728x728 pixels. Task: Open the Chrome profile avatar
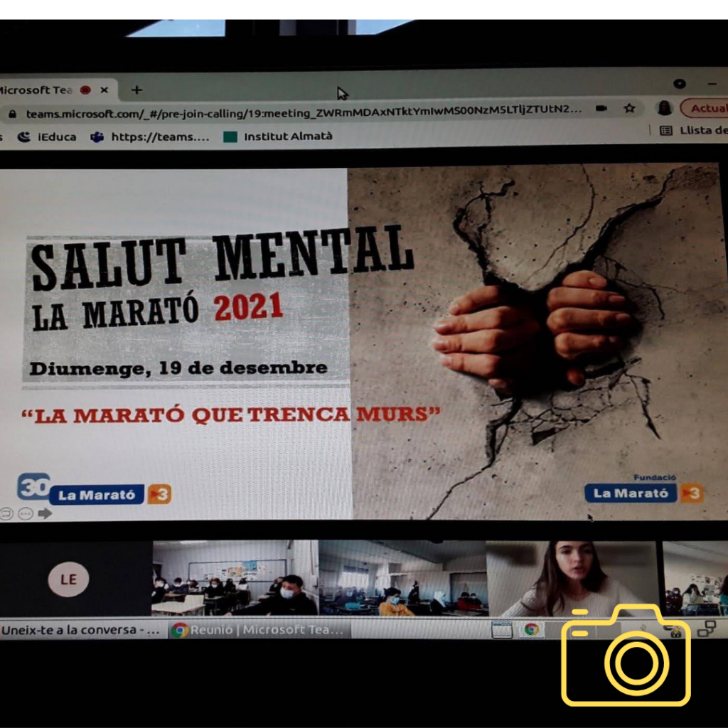click(665, 108)
